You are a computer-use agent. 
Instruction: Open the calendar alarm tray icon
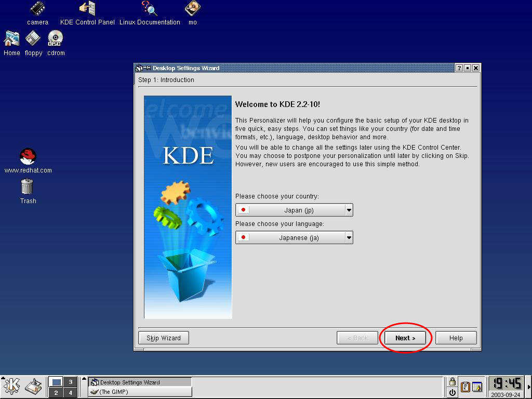coord(477,387)
